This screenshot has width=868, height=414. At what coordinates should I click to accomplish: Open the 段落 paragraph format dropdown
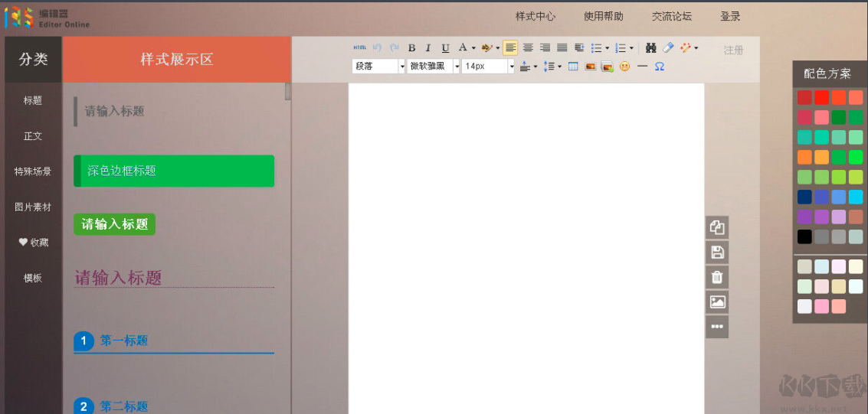(378, 67)
